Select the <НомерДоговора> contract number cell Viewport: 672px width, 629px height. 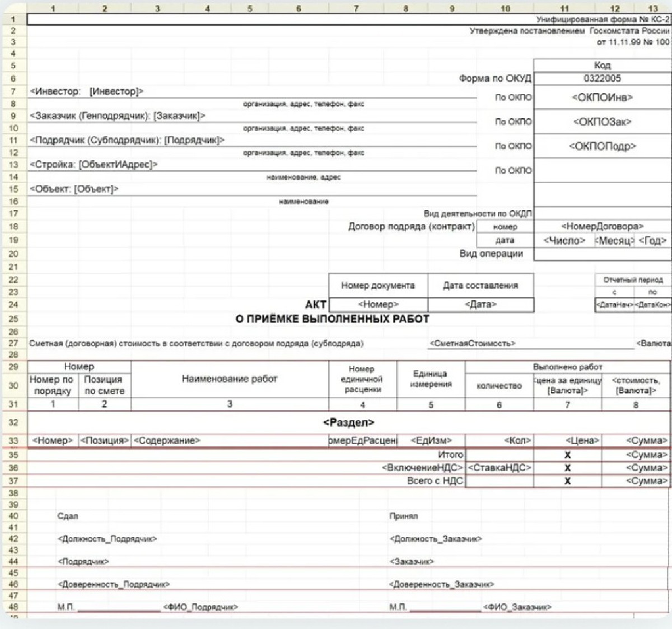click(602, 226)
